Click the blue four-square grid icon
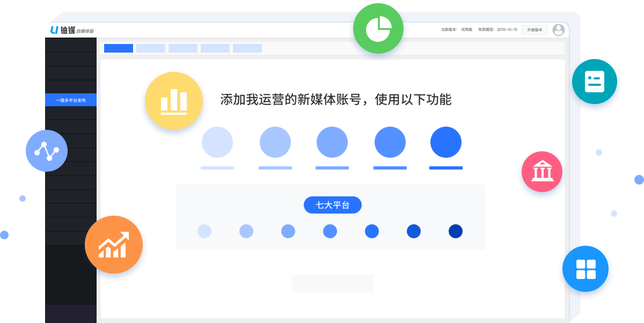The image size is (644, 323). point(586,269)
